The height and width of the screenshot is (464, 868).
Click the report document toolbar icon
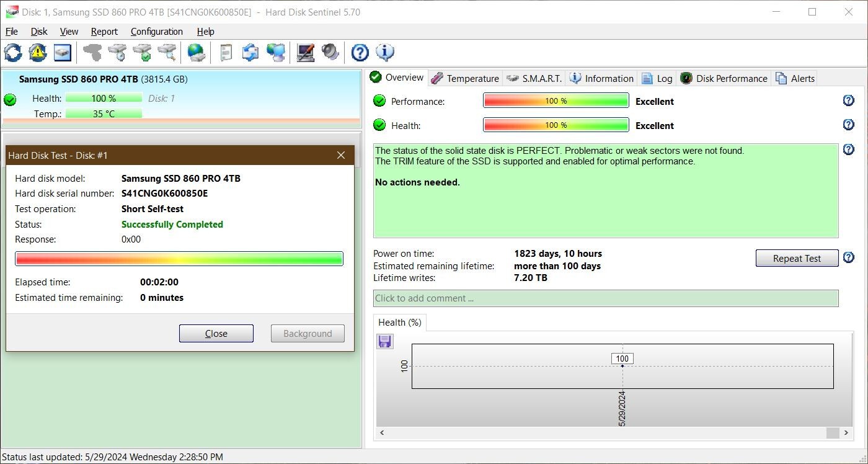tap(226, 53)
